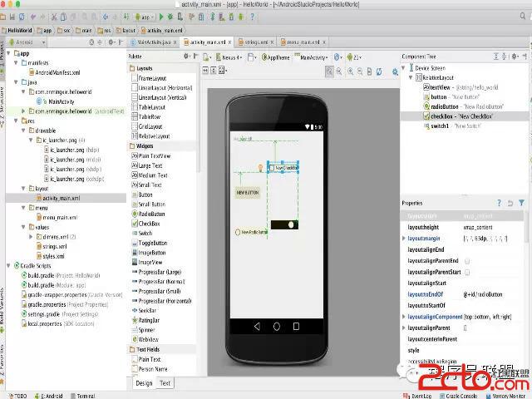Open app run configuration dropdown

(145, 17)
